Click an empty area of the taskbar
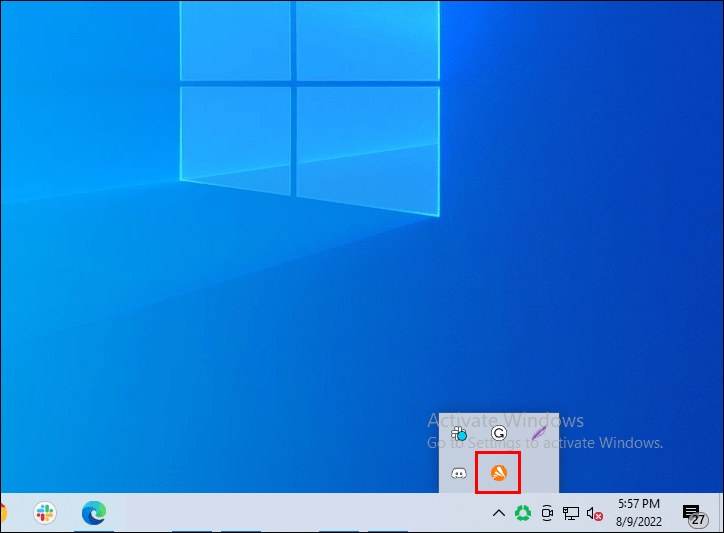Viewport: 724px width, 533px height. tap(300, 513)
